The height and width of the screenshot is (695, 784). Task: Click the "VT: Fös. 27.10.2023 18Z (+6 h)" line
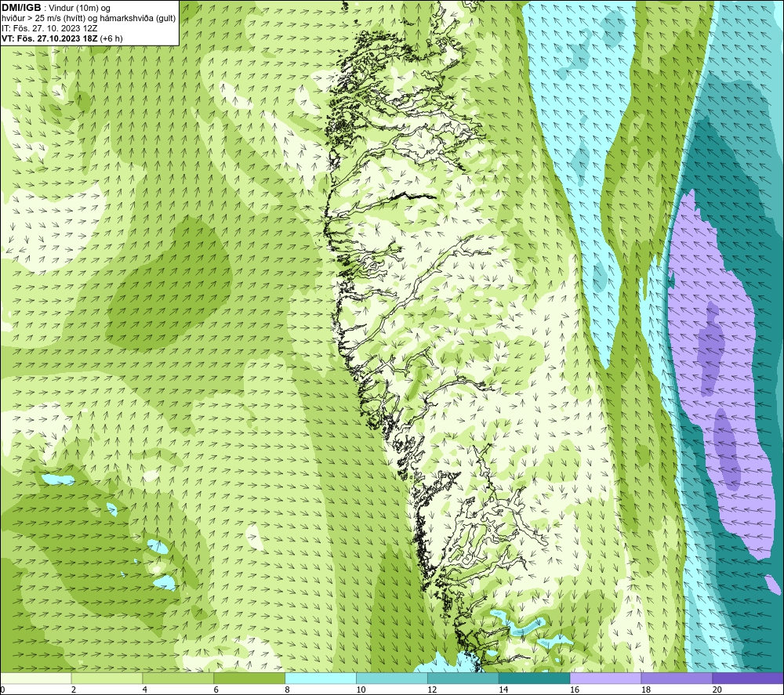(62, 38)
